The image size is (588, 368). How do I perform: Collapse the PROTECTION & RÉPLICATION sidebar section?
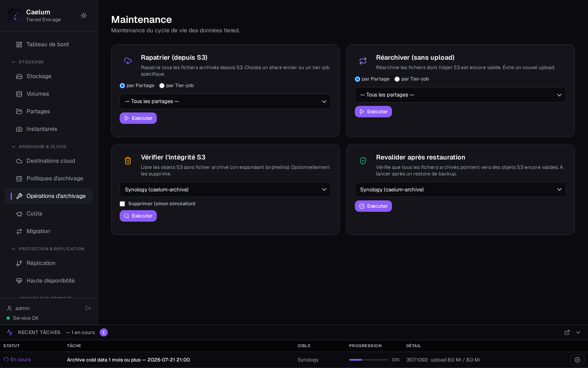click(x=13, y=249)
